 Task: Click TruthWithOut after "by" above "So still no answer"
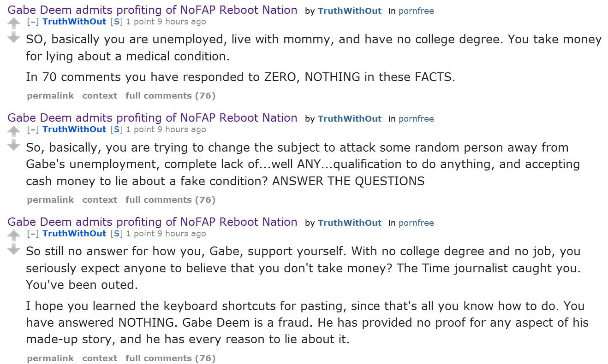(350, 223)
